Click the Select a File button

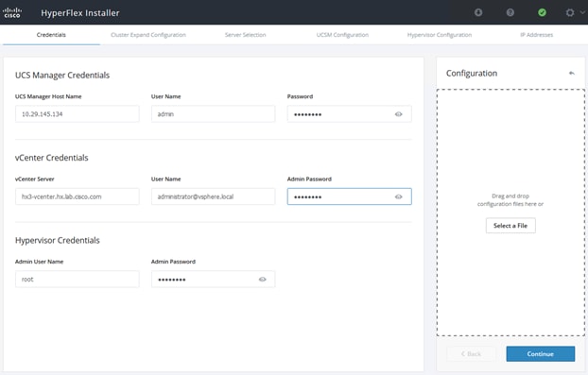[x=510, y=226]
